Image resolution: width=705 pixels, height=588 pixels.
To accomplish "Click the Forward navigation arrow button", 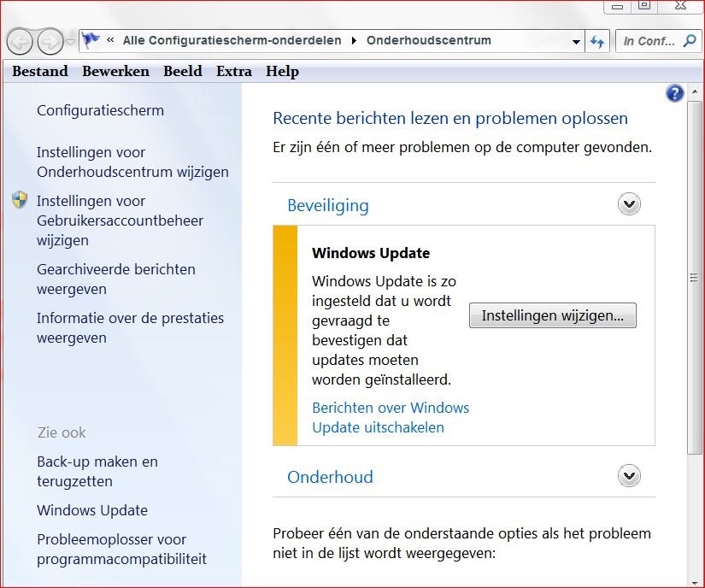I will coord(50,40).
